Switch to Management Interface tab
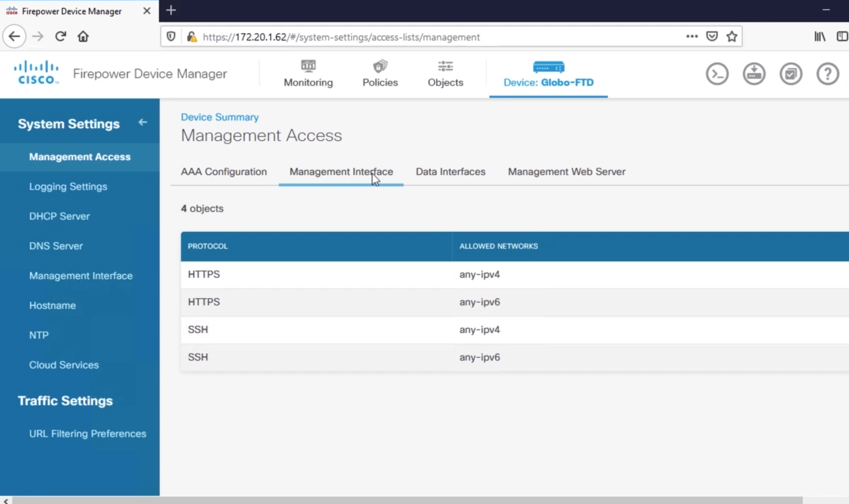This screenshot has height=504, width=849. click(x=341, y=172)
